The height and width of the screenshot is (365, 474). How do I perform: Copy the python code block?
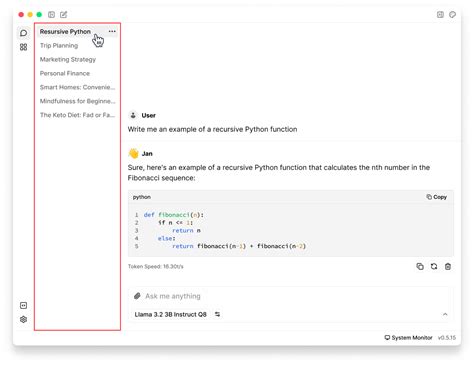pos(436,197)
